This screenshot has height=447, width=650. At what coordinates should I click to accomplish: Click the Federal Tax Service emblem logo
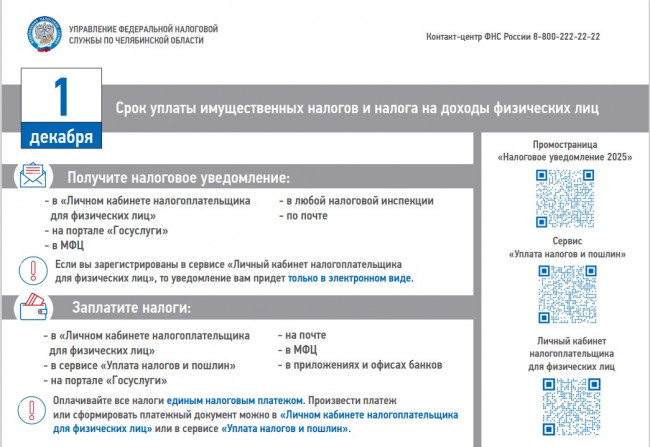point(42,35)
